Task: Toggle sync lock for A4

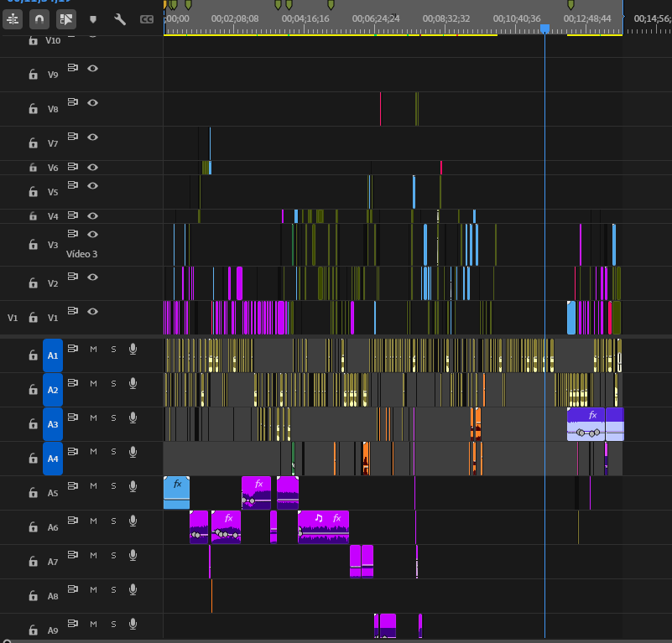Action: click(x=73, y=451)
